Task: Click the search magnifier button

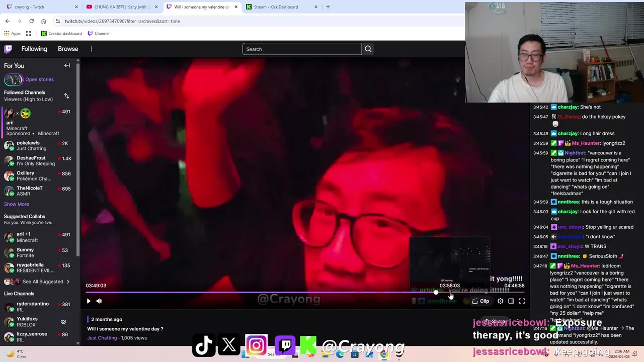Action: (x=368, y=49)
